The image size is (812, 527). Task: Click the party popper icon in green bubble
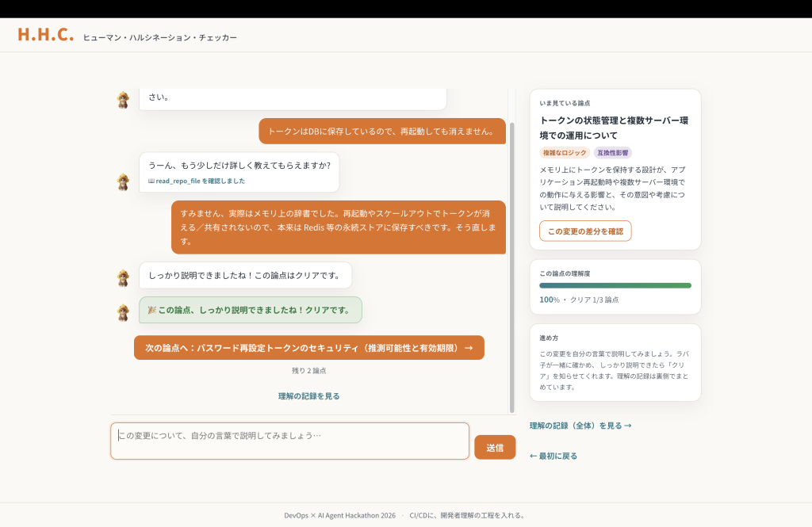click(151, 310)
